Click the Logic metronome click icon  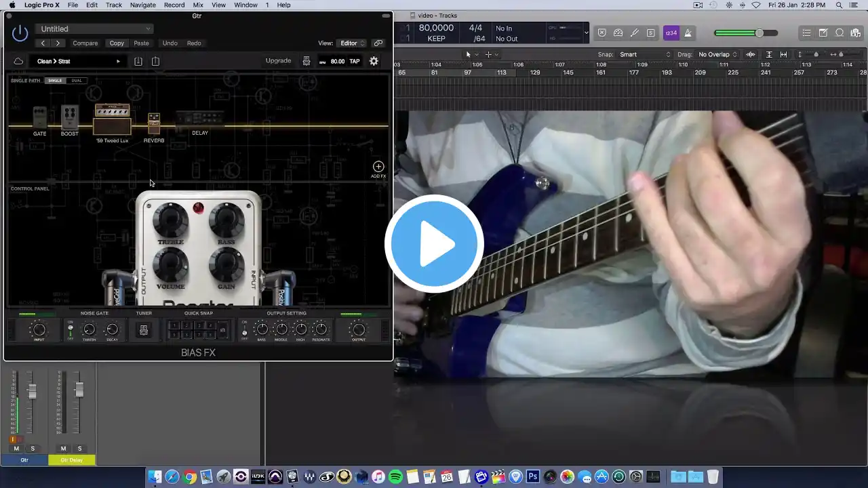point(688,33)
